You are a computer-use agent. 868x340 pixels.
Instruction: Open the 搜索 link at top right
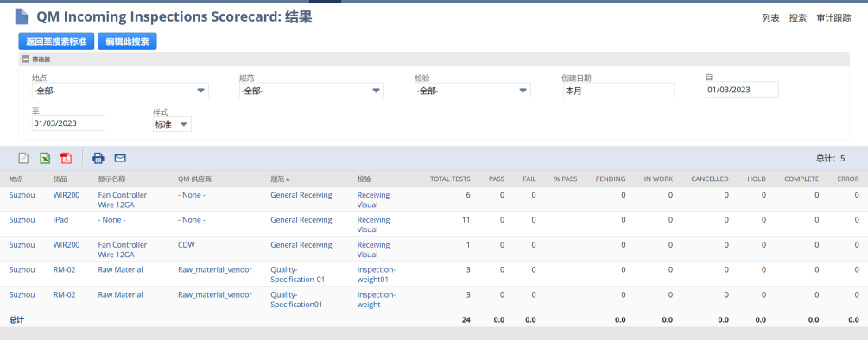tap(798, 18)
